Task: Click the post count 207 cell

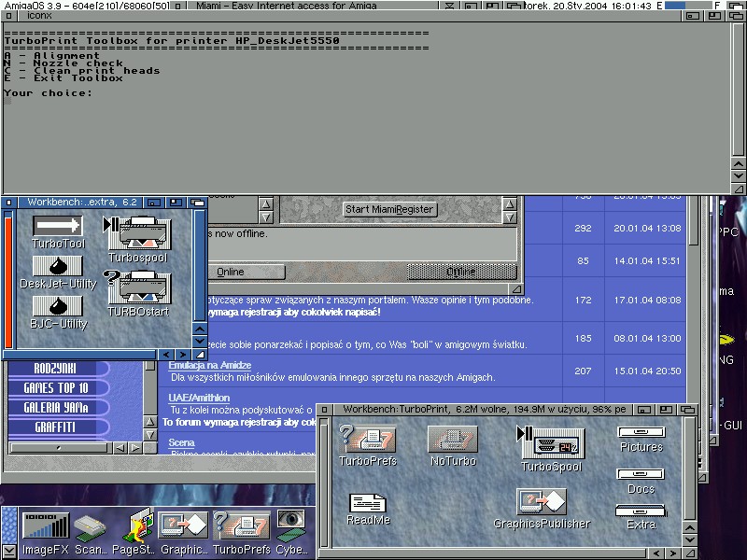Action: point(583,371)
